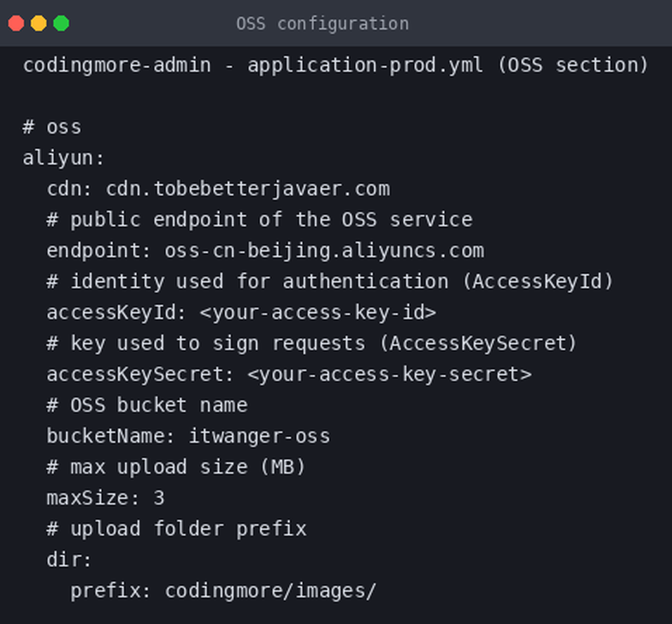
Task: Click the '# OSS bucket name' comment
Action: point(147,405)
